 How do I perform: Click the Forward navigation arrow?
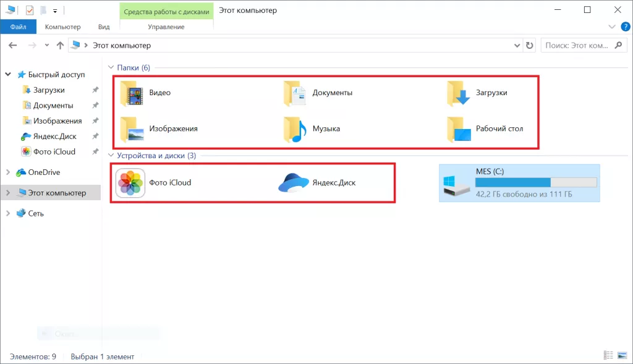(32, 45)
